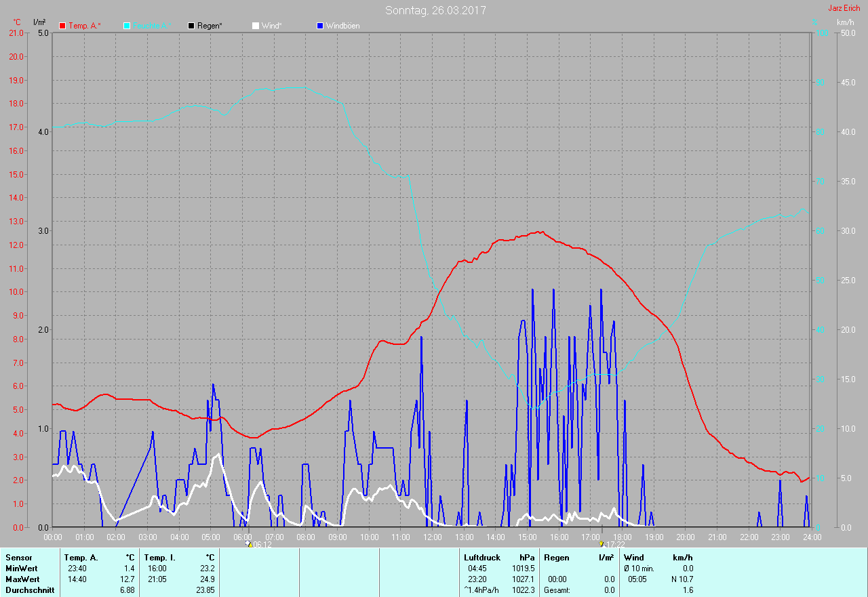Image resolution: width=868 pixels, height=597 pixels.
Task: Select the 'Wind*' legend label
Action: [271, 26]
